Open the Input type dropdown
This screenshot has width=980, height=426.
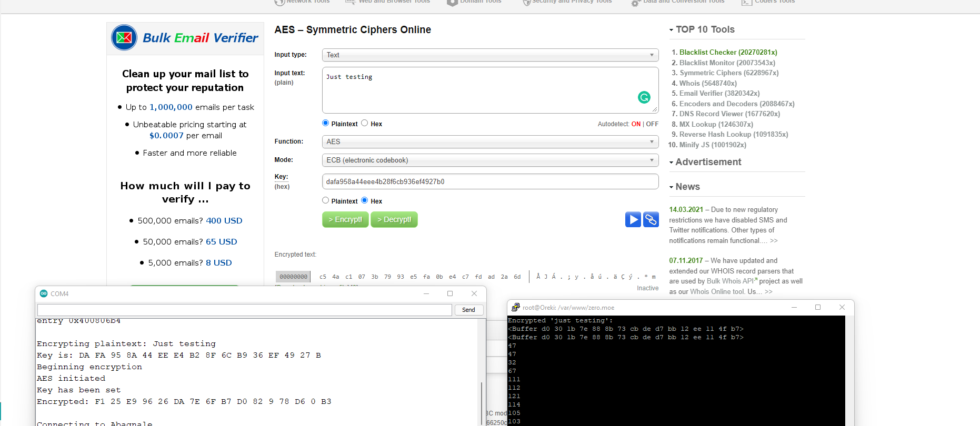pyautogui.click(x=490, y=55)
